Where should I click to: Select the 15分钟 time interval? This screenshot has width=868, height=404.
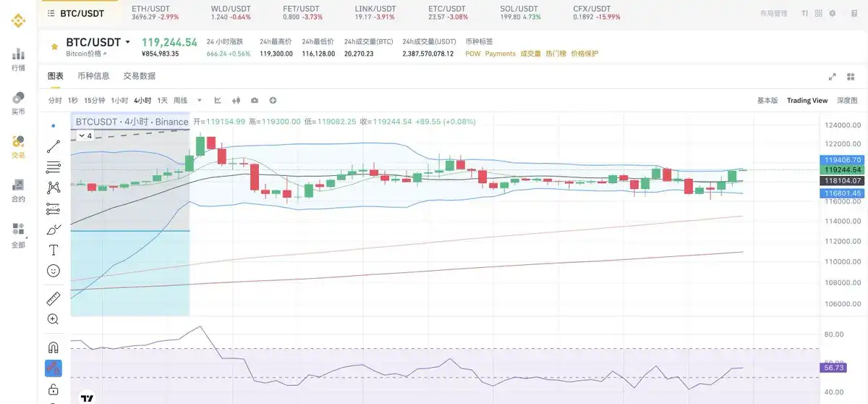(x=94, y=101)
